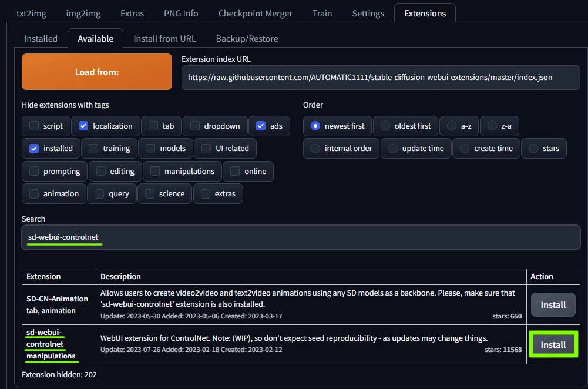
Task: Toggle the installed tag checkbox
Action: tap(34, 149)
